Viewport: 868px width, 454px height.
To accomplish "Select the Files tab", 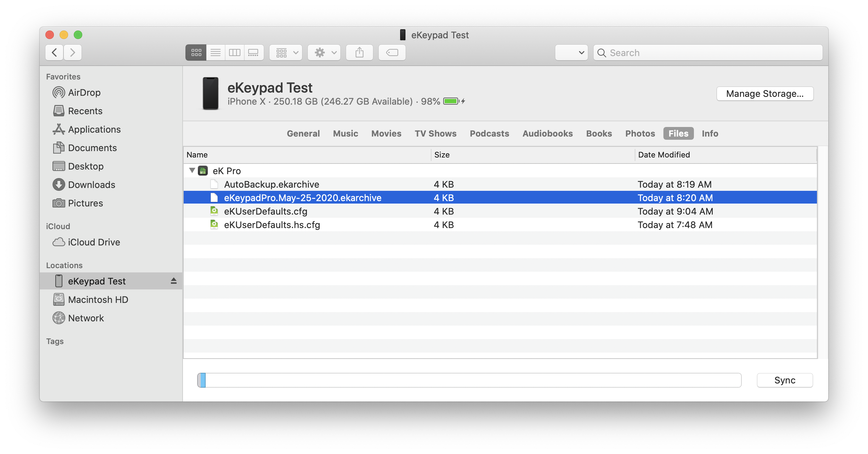I will point(678,133).
